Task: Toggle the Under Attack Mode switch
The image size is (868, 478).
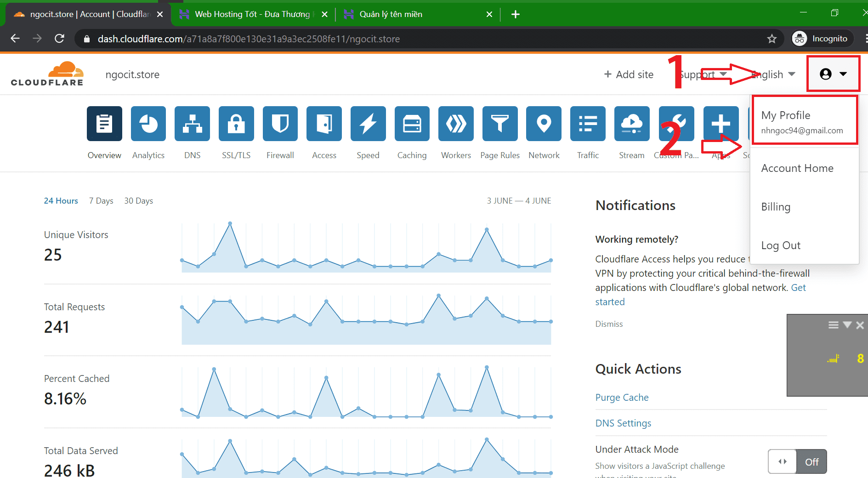Action: pyautogui.click(x=797, y=461)
